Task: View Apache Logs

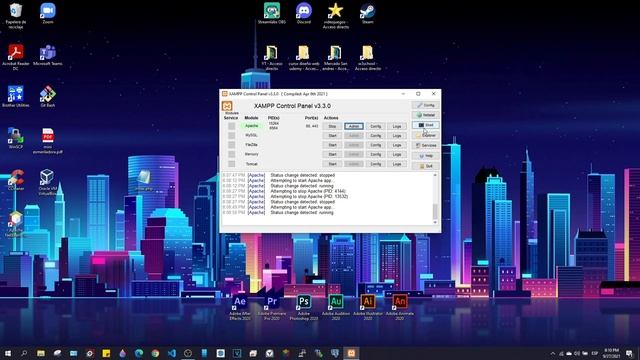Action: pos(397,126)
